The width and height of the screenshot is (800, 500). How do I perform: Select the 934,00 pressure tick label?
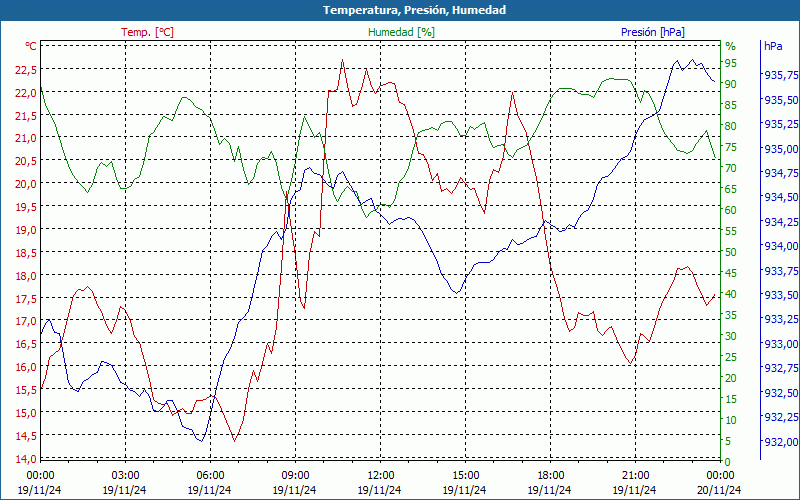(781, 246)
